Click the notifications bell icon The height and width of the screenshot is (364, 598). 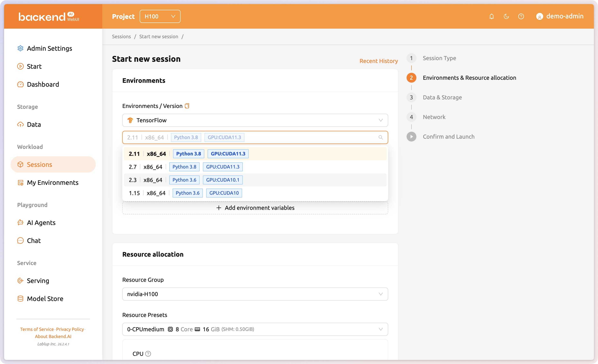(491, 17)
